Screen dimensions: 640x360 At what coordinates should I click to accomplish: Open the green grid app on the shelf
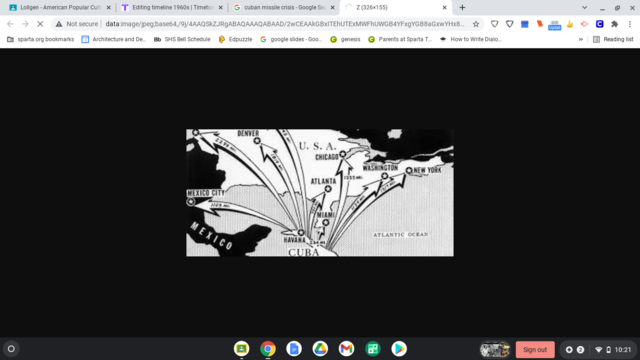(373, 349)
